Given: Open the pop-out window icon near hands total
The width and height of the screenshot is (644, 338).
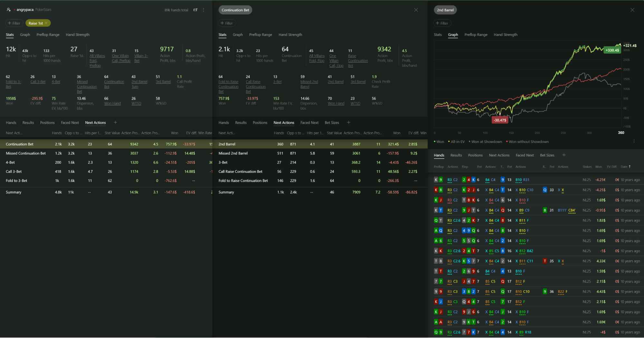Looking at the screenshot, I should [195, 10].
